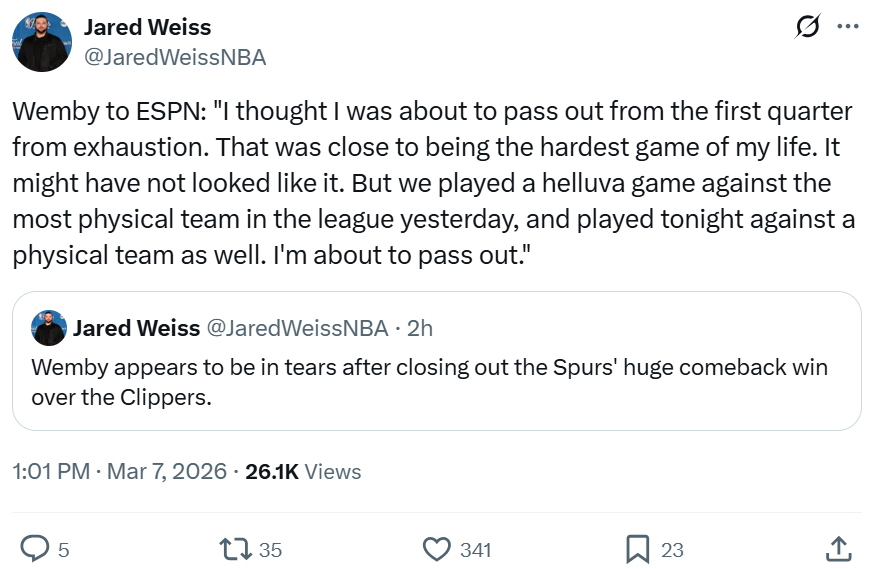Click the quoted tweet's 2h timestamp
Viewport: 874px width, 569px height.
coord(420,328)
